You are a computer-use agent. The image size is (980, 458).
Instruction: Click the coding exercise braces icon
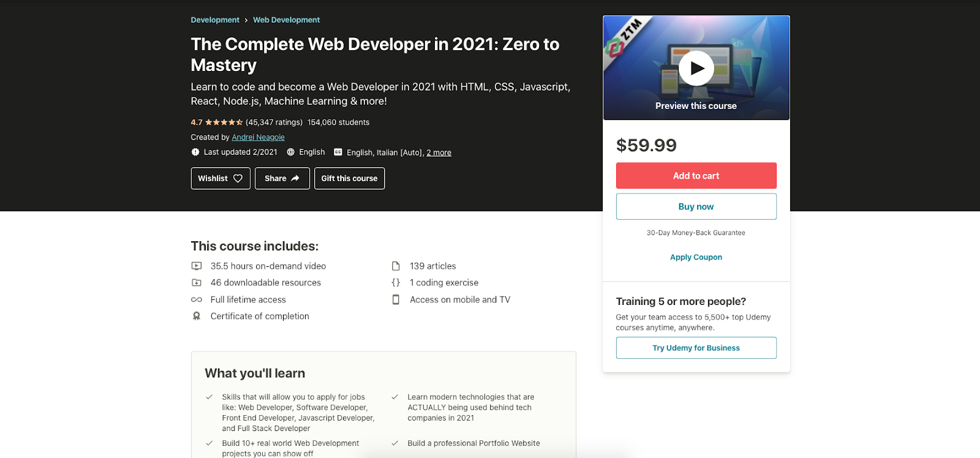(x=396, y=282)
